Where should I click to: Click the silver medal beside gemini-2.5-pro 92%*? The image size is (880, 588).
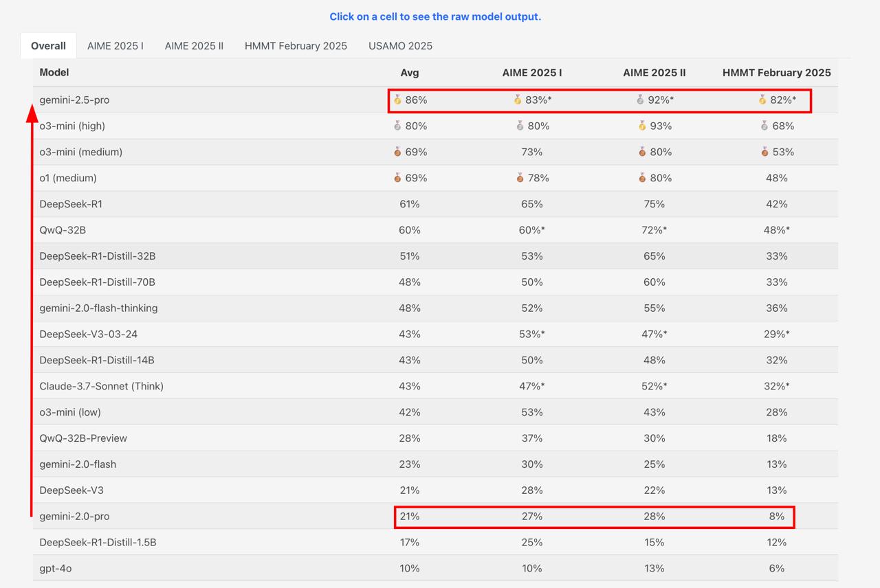click(640, 100)
